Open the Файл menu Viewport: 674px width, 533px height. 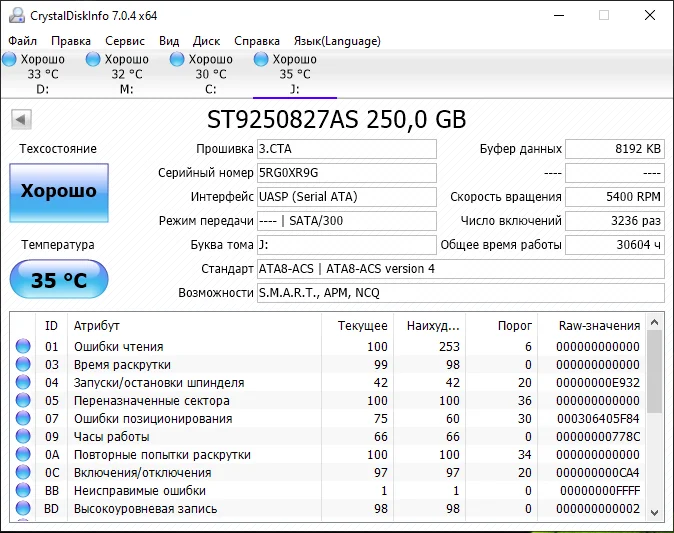point(22,41)
